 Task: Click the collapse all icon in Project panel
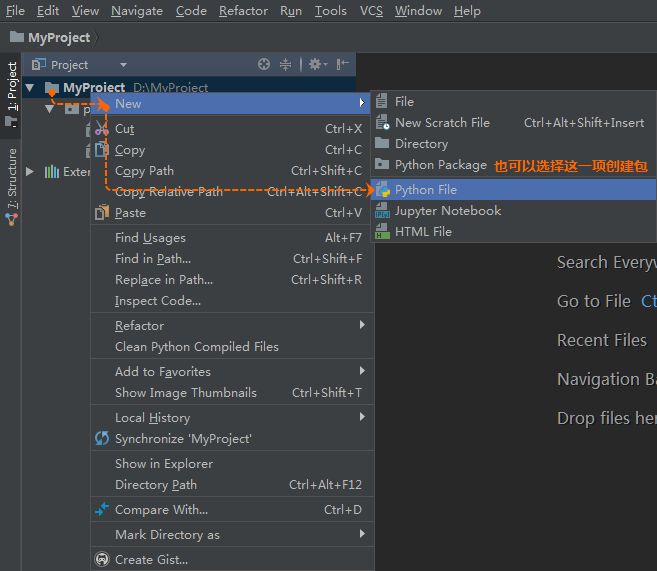[x=286, y=64]
